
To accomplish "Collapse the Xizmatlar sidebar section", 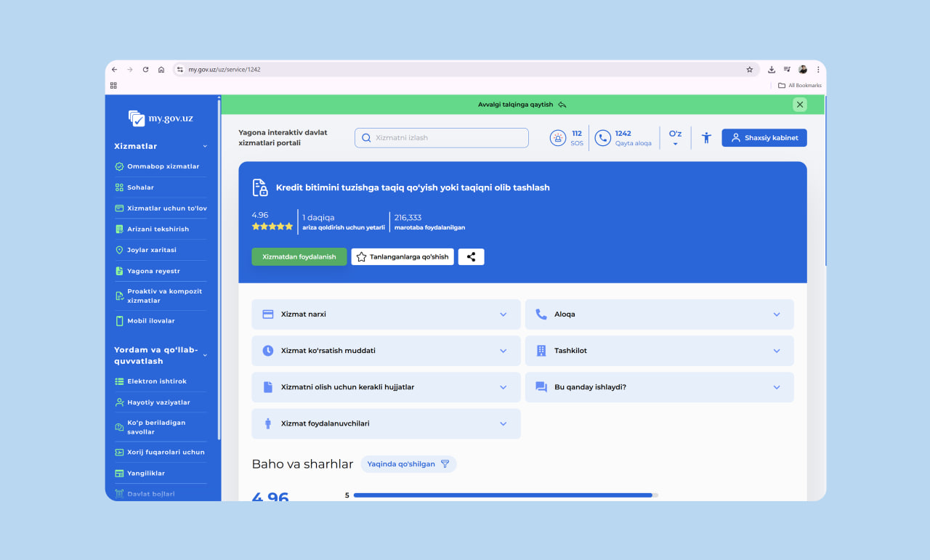I will pos(205,146).
